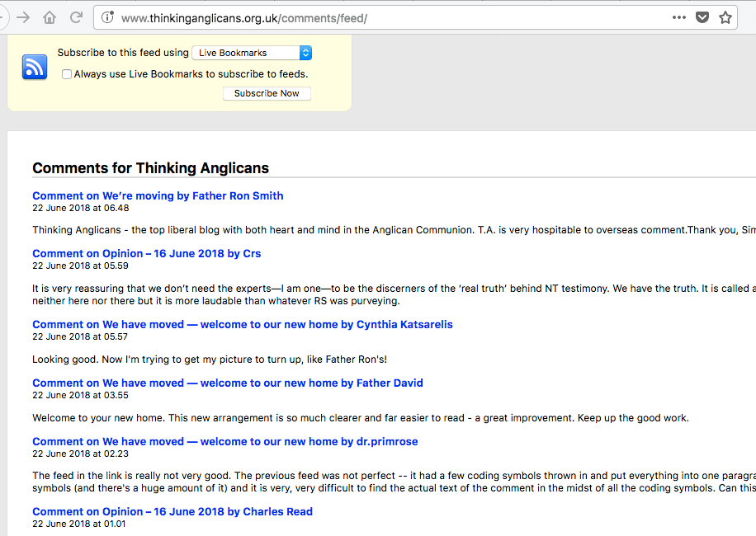The image size is (756, 536).
Task: Enable Always use Live Bookmarks checkbox
Action: coord(67,74)
